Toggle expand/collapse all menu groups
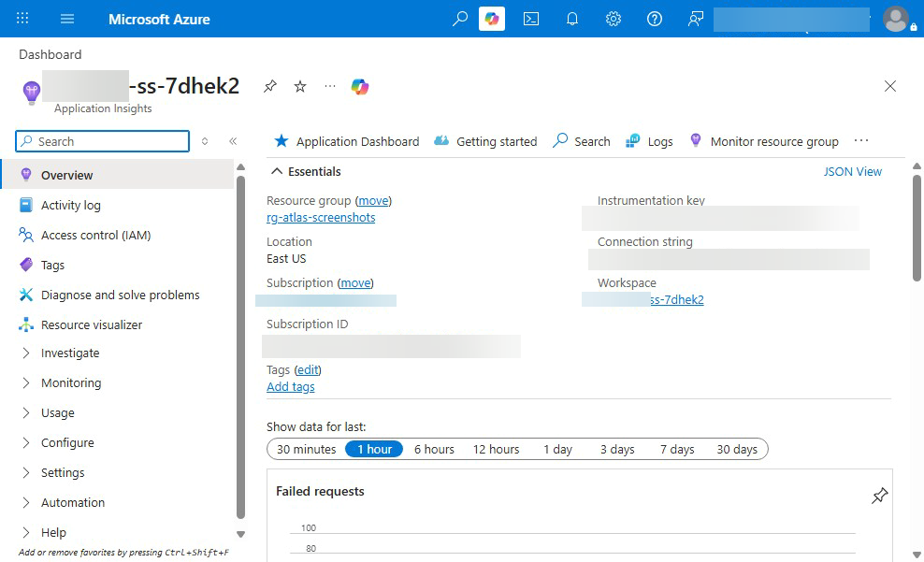 pyautogui.click(x=205, y=141)
